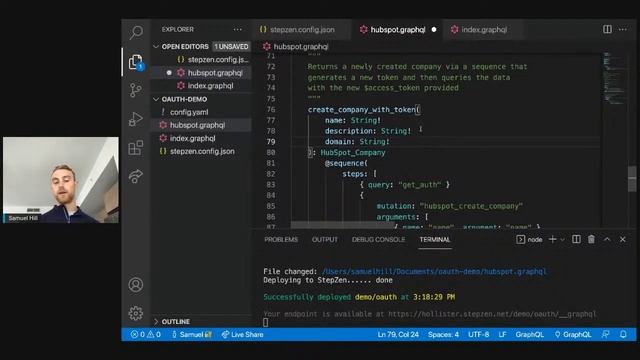Open Explorer more actions ellipsis
This screenshot has height=360, width=640.
point(238,29)
